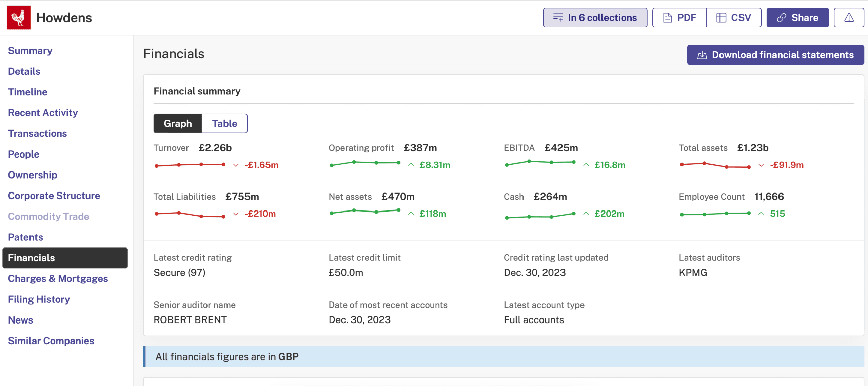The width and height of the screenshot is (868, 386).
Task: Click the warning triangle report icon
Action: [849, 18]
